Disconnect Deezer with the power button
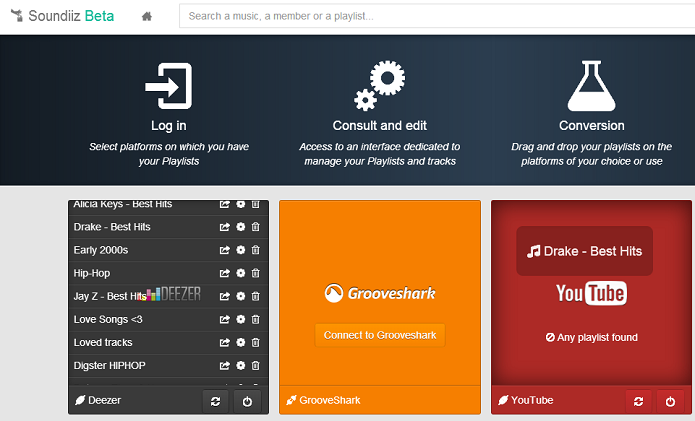The width and height of the screenshot is (695, 421). [247, 402]
